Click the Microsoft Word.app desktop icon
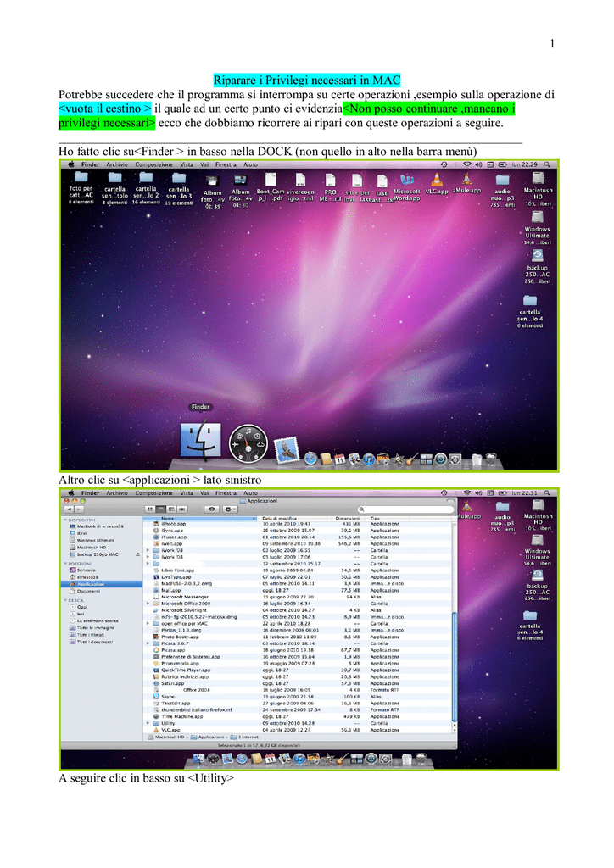Image resolution: width=614 pixels, height=868 pixels. [407, 186]
